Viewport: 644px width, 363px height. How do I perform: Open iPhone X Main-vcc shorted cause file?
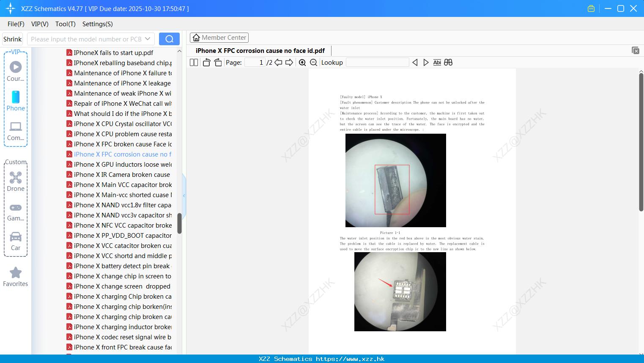click(123, 195)
